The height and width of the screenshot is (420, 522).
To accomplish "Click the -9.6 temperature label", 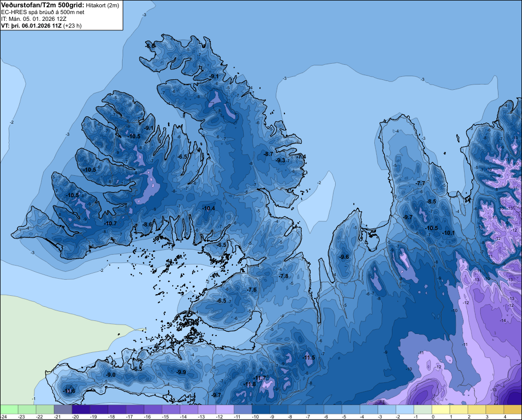I will (x=344, y=257).
